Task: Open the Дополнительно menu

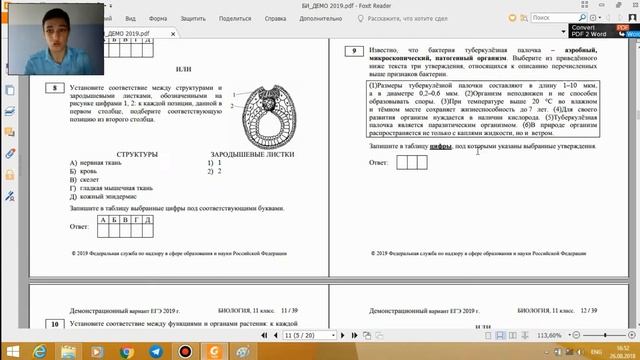Action: click(x=320, y=19)
